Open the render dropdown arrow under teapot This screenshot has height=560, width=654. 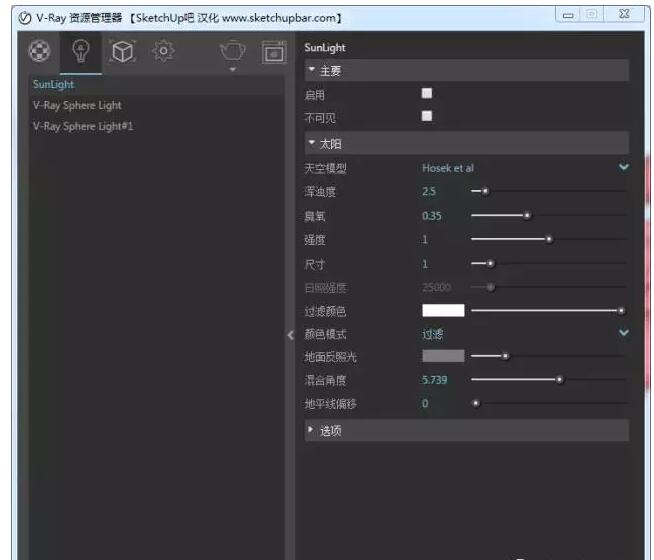pos(233,69)
